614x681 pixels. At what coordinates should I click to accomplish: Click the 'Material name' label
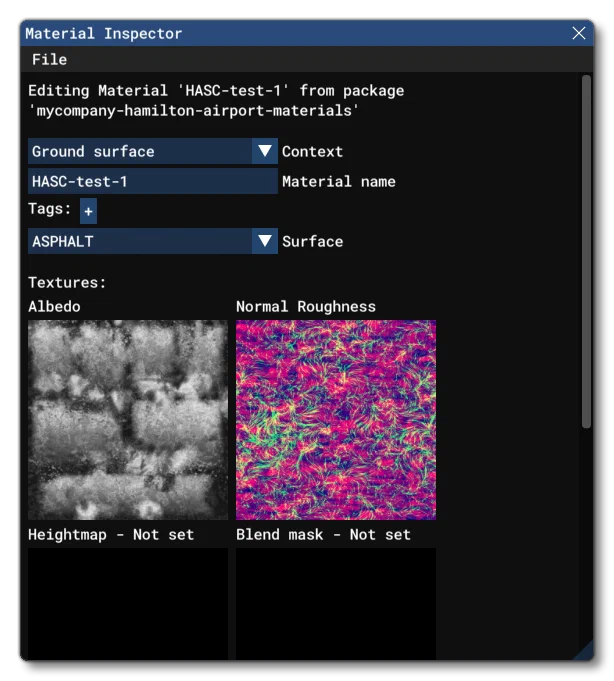pos(339,182)
